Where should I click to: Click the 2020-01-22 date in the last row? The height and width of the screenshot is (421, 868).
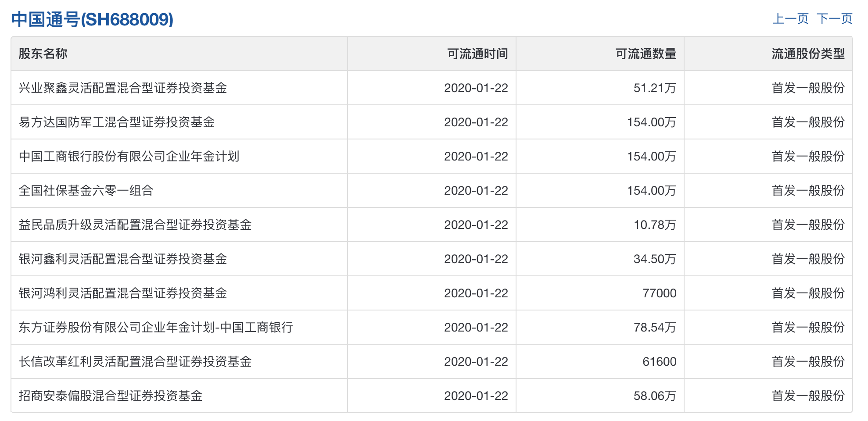[x=477, y=395]
